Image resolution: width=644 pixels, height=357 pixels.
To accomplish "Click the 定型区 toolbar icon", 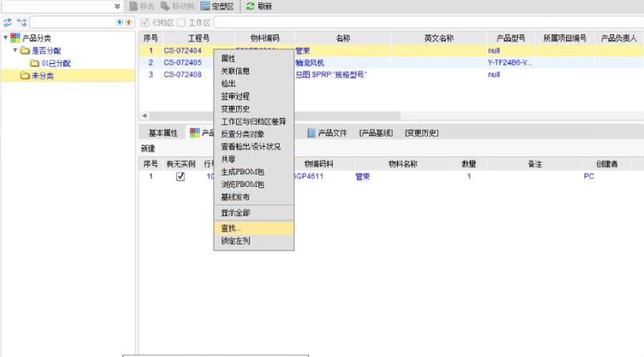I will (206, 6).
